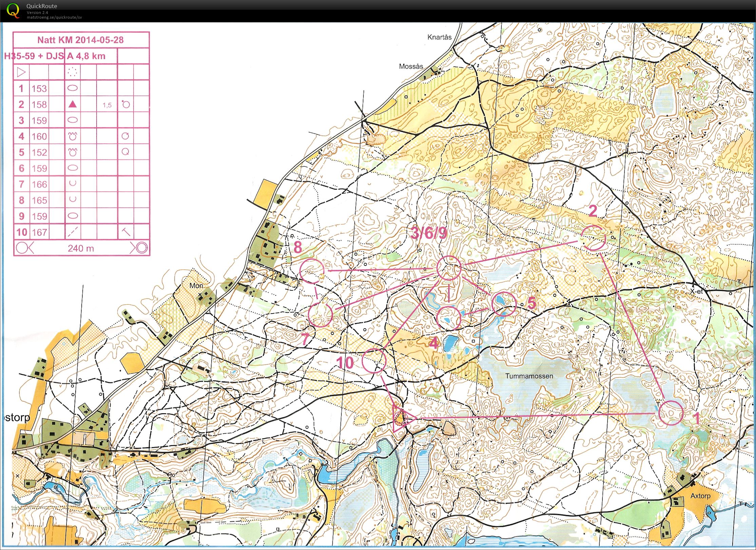Viewport: 756px width, 550px height.
Task: Click control code 166 in row 7
Action: [39, 184]
